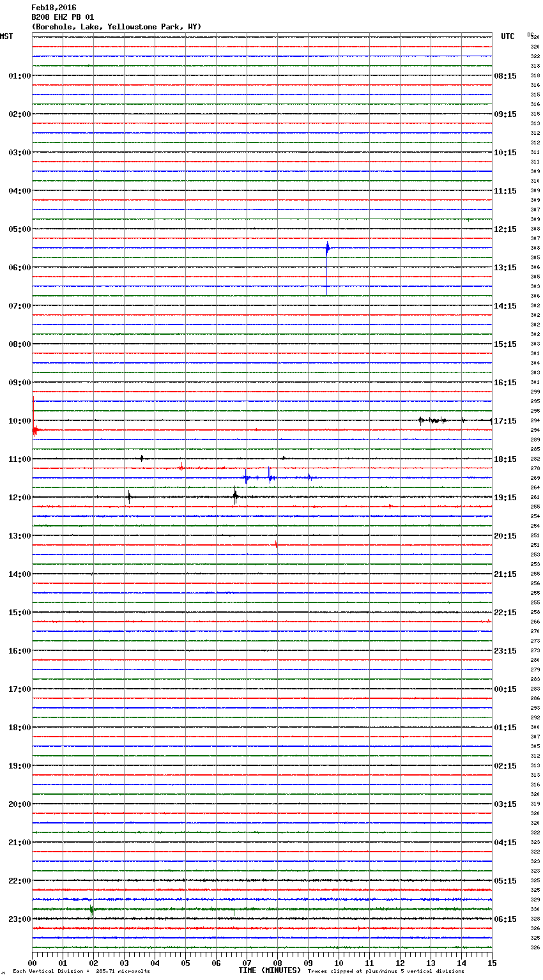Viewport: 543px width, 980px height.
Task: Click the 11:00 MST time label
Action: click(x=20, y=459)
